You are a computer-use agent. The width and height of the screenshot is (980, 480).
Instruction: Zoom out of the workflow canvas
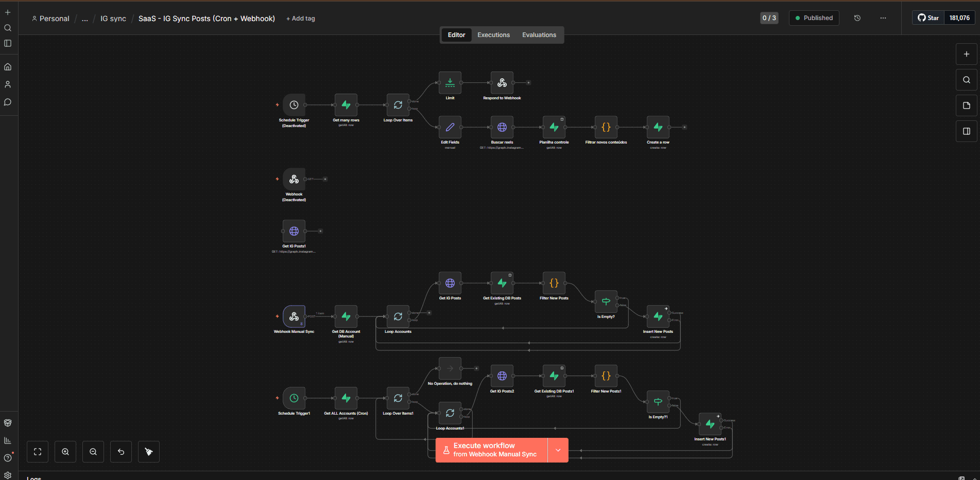tap(93, 452)
